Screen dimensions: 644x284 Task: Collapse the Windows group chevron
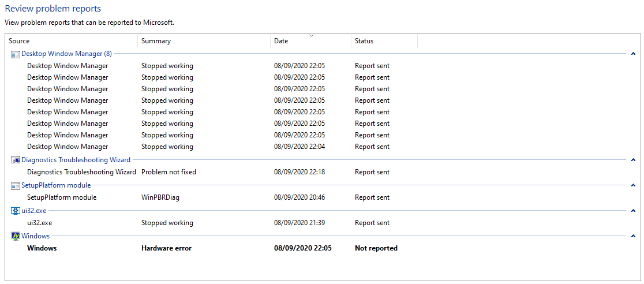click(633, 236)
